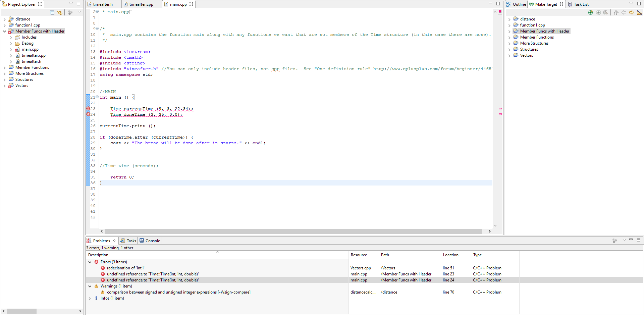Close the main.cpp editor tab
The width and height of the screenshot is (644, 315).
[191, 4]
